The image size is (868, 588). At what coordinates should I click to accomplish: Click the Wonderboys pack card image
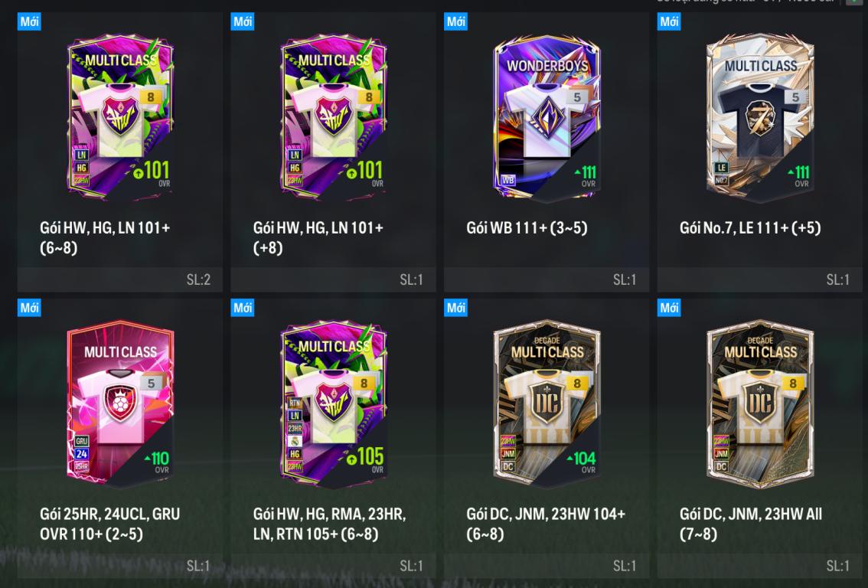(x=547, y=117)
